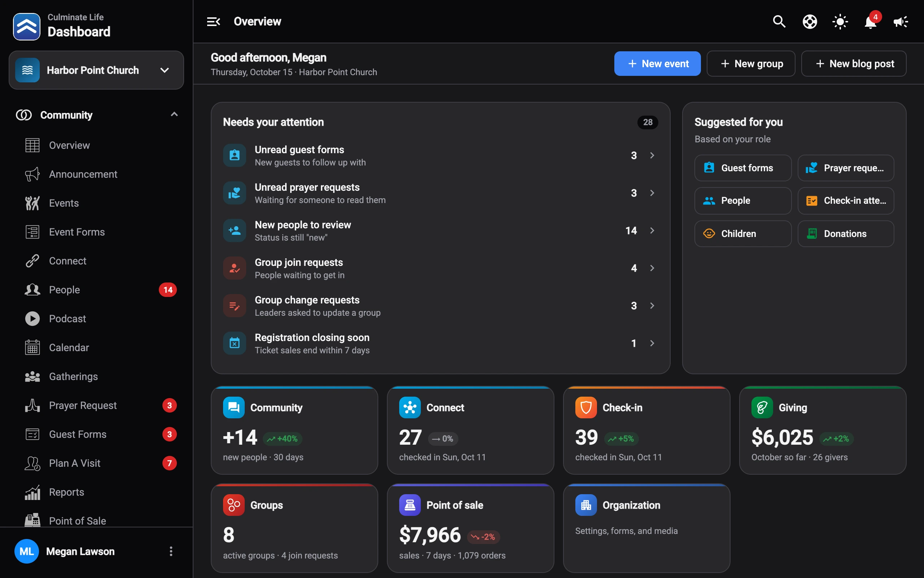Image resolution: width=924 pixels, height=578 pixels.
Task: Expand New people to review chevron
Action: (x=652, y=230)
